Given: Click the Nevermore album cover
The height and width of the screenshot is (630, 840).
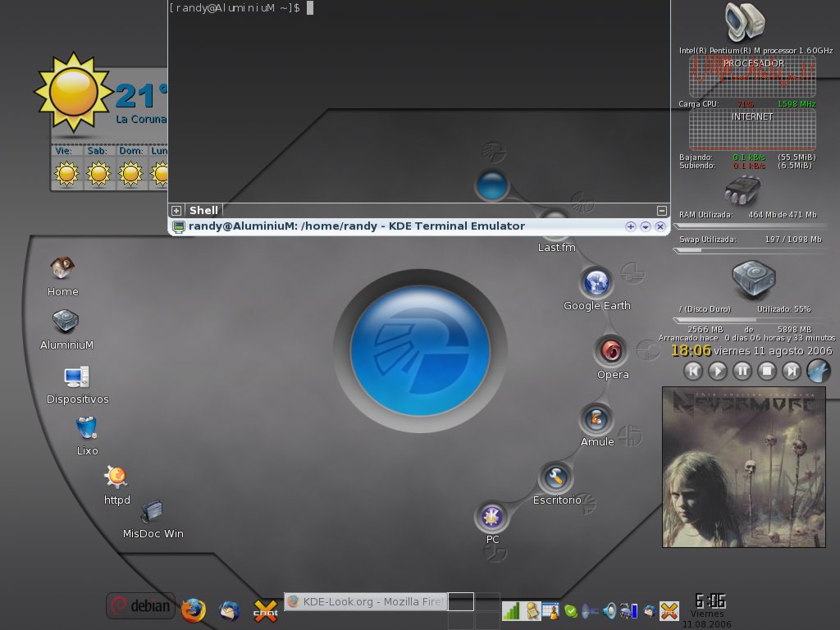Looking at the screenshot, I should 743,467.
